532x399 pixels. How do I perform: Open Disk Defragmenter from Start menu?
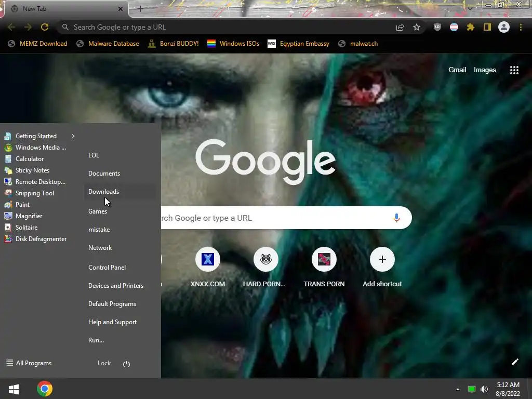click(x=35, y=239)
